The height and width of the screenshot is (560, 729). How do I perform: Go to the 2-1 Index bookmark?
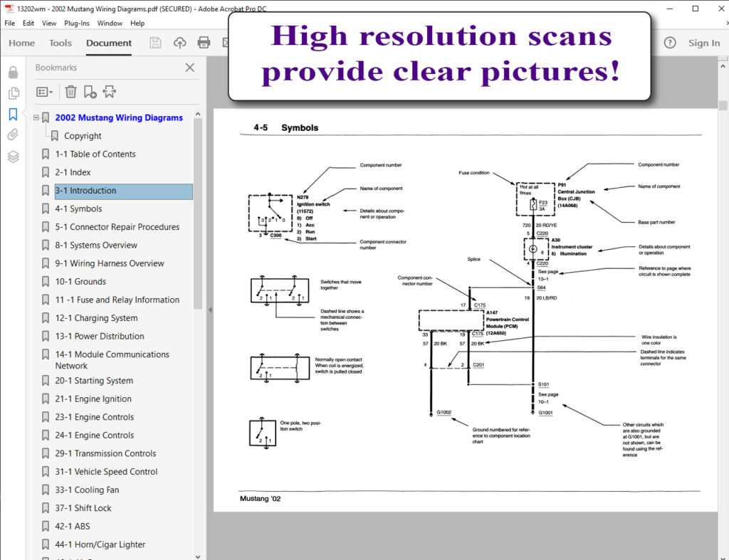[73, 172]
